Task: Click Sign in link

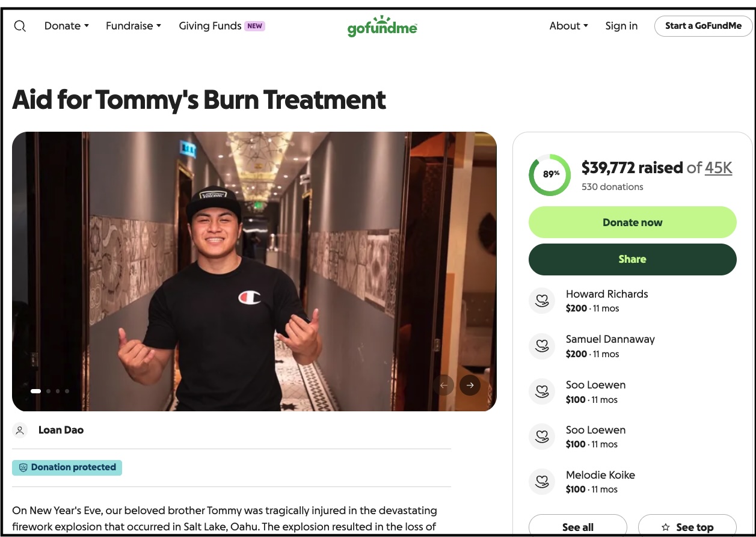Action: [621, 26]
